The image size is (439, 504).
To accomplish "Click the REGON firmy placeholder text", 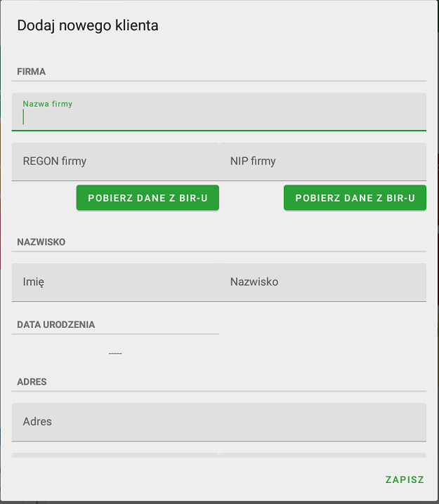I will (x=55, y=161).
